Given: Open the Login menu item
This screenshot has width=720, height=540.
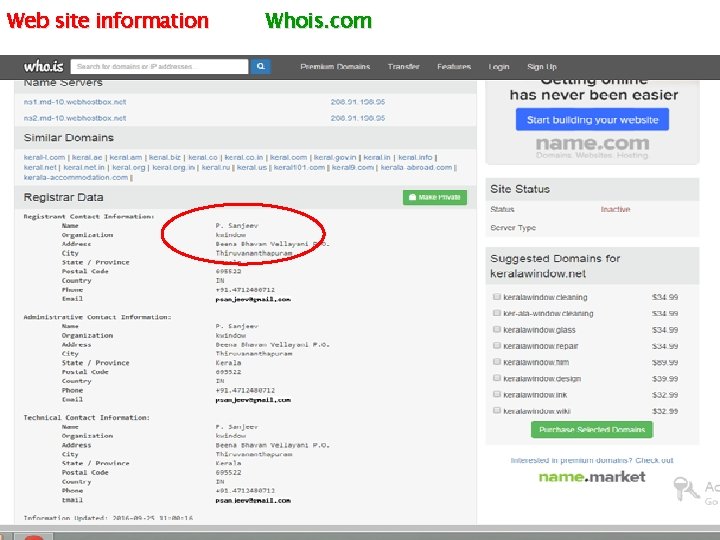Looking at the screenshot, I should pyautogui.click(x=499, y=67).
